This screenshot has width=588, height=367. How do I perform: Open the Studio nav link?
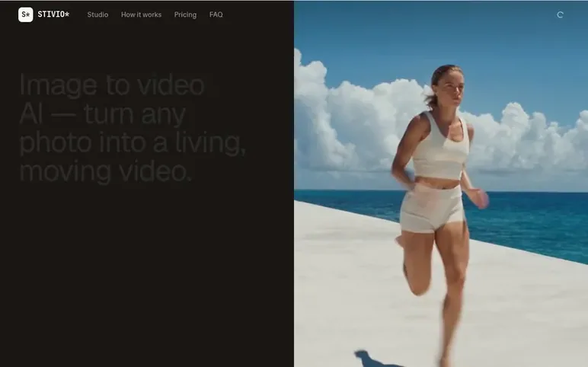point(97,14)
